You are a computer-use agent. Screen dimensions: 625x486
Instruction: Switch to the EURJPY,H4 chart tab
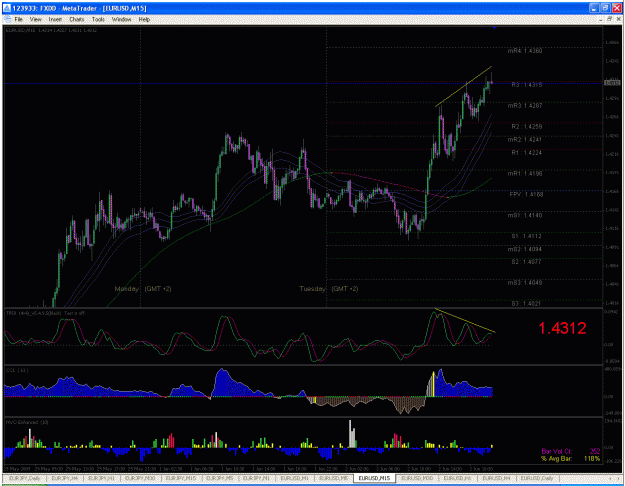(x=65, y=478)
